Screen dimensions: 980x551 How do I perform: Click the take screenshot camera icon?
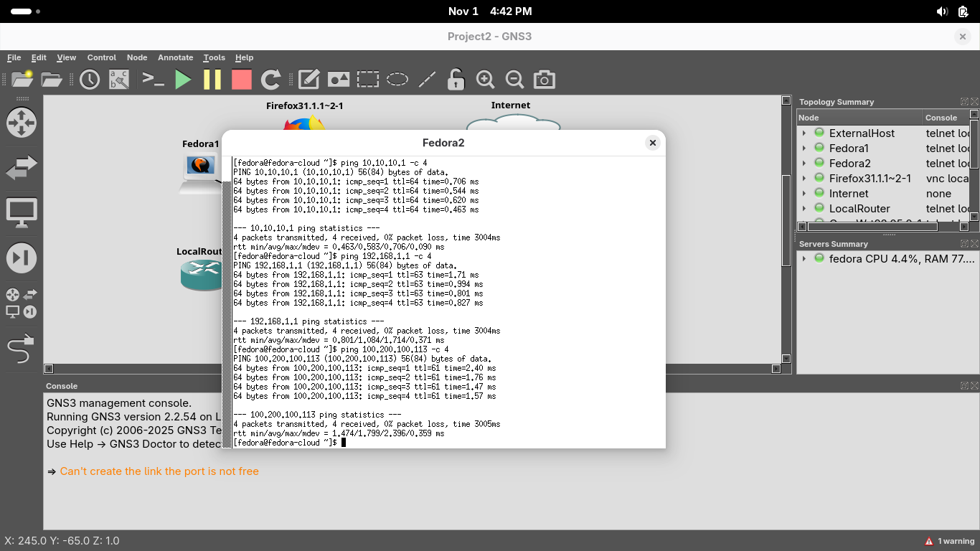click(x=545, y=80)
